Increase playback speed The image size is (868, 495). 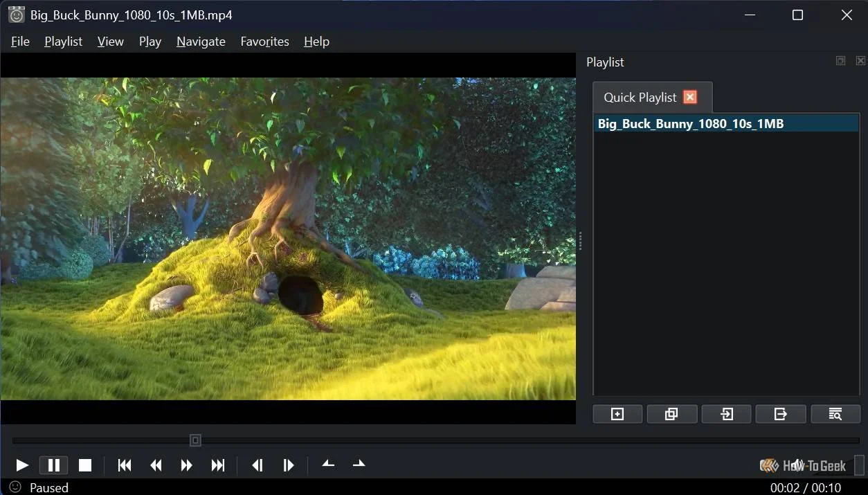pyautogui.click(x=359, y=465)
